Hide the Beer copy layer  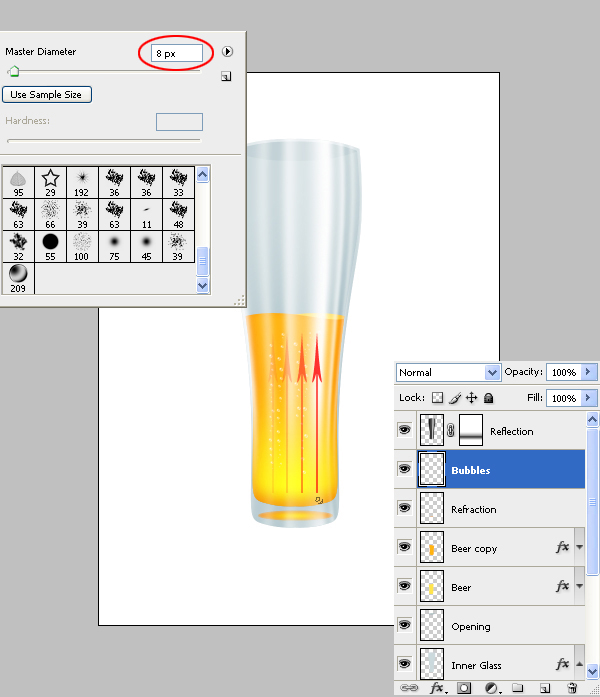[x=405, y=548]
